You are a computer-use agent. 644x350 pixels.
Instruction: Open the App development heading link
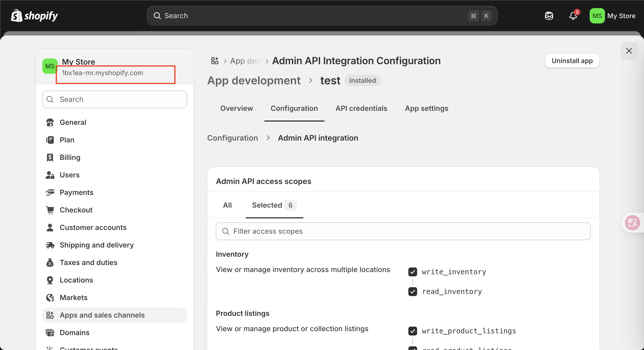coord(253,80)
